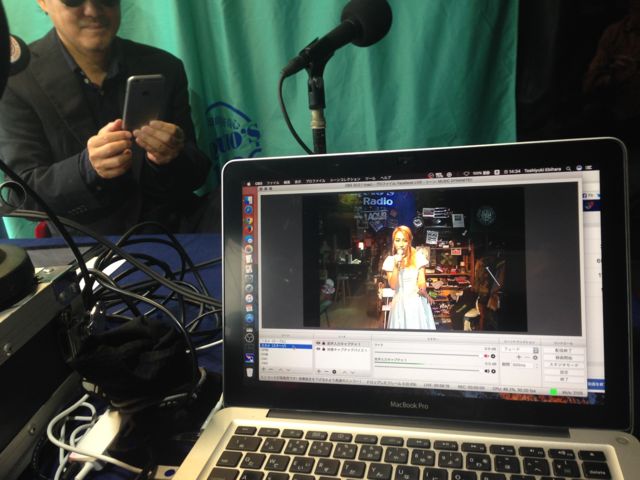
Task: Open Finder in the Dock
Action: pos(249,200)
